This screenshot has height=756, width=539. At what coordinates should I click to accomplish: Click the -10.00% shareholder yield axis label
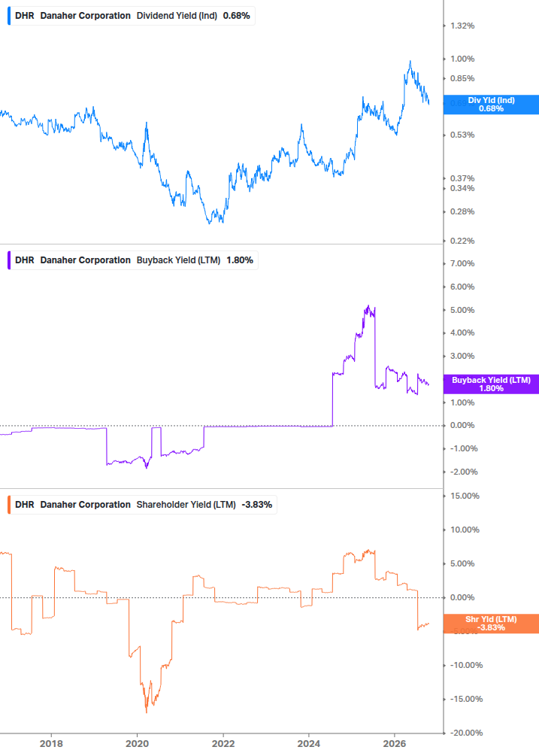pos(466,665)
